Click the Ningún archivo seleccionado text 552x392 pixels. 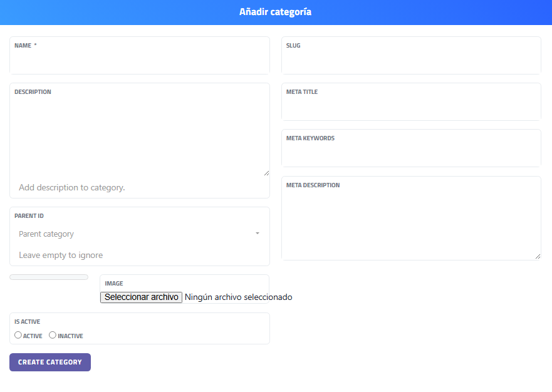(x=238, y=297)
